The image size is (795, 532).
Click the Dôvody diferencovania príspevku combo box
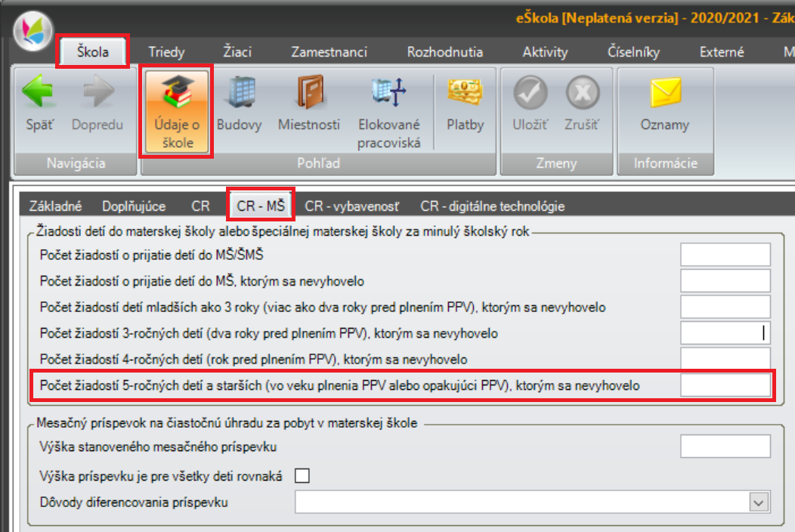532,503
